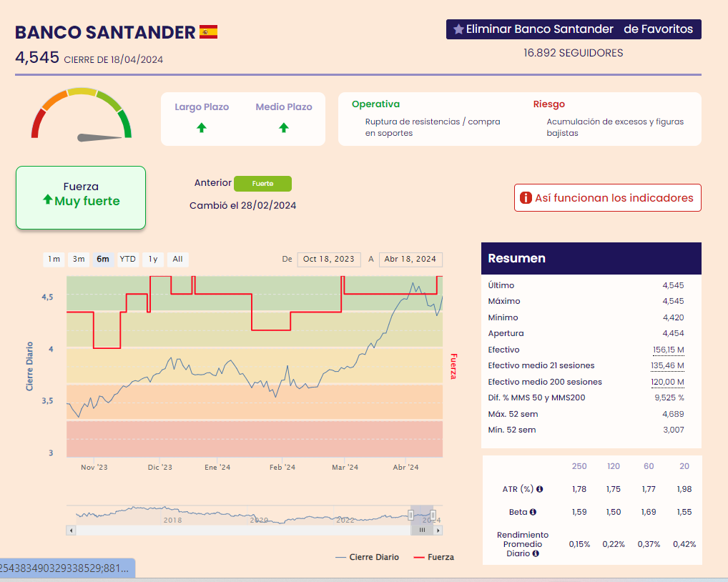The width and height of the screenshot is (728, 582).
Task: Click the Beta value 1,69 for 60
Action: [648, 512]
